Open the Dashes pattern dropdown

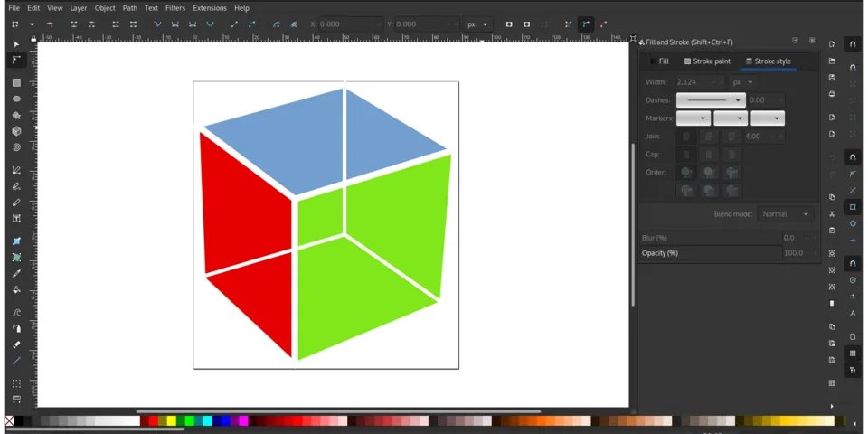click(711, 100)
